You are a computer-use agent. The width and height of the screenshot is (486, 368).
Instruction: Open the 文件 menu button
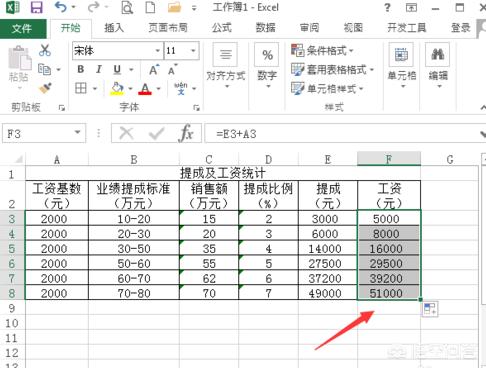[x=22, y=28]
